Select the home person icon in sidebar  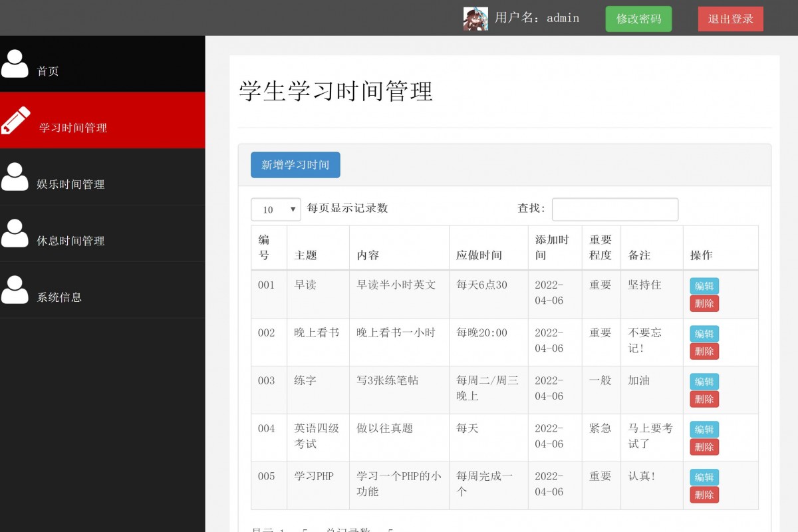click(x=15, y=63)
